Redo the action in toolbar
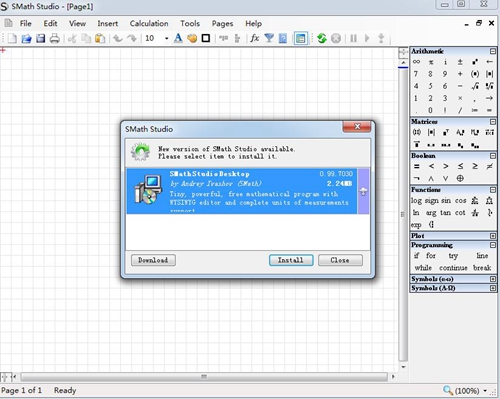The width and height of the screenshot is (500, 399). click(x=132, y=38)
